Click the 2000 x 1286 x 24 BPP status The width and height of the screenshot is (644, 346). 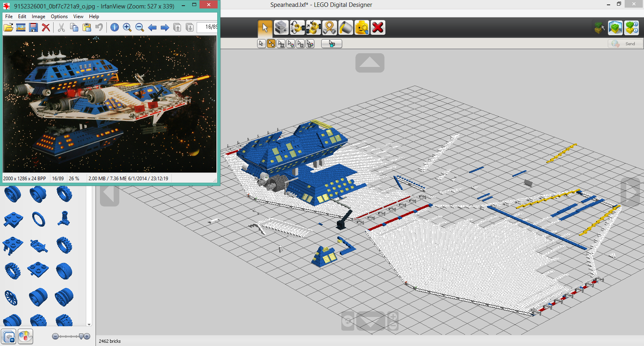(25, 178)
